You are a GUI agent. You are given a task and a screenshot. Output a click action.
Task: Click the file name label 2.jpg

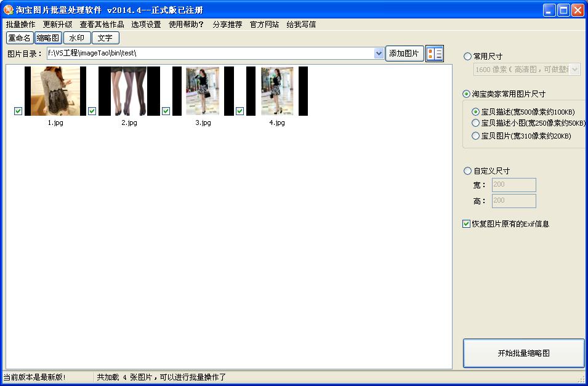[x=129, y=123]
